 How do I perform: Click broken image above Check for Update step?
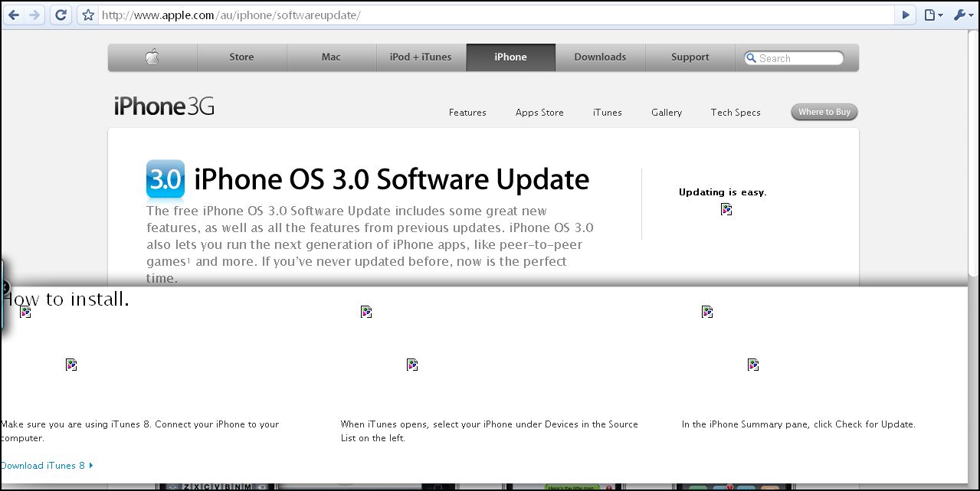point(753,365)
